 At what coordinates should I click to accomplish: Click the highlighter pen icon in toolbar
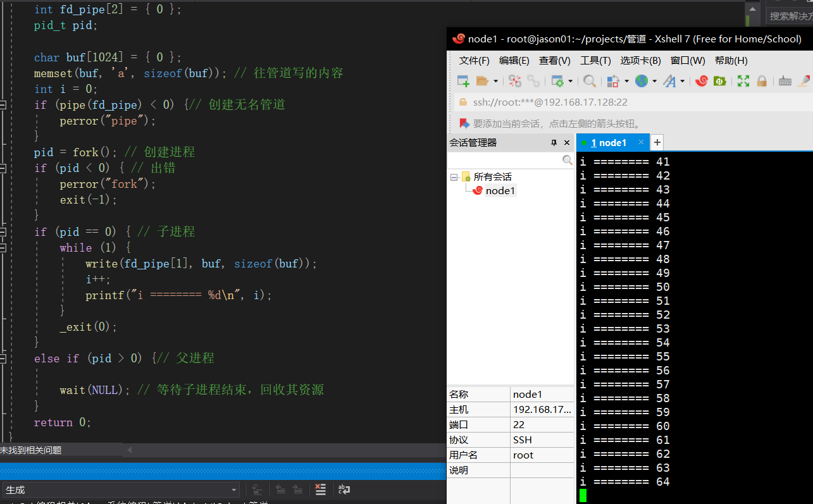point(804,81)
